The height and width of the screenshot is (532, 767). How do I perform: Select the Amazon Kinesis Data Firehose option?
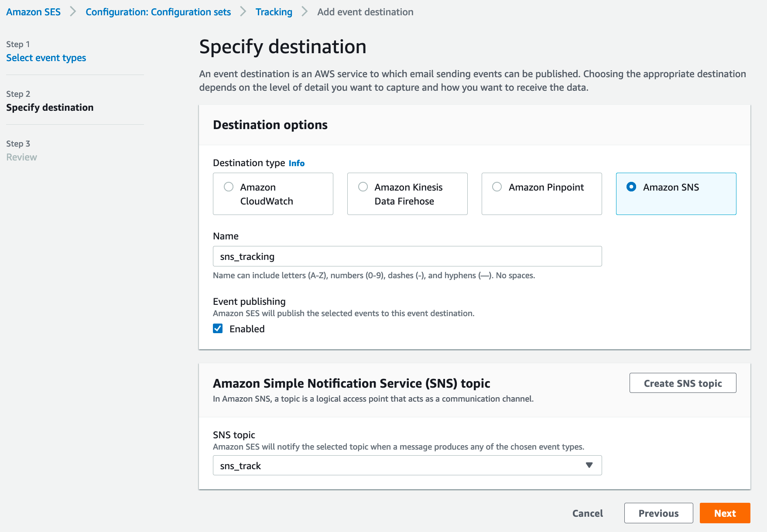(407, 194)
